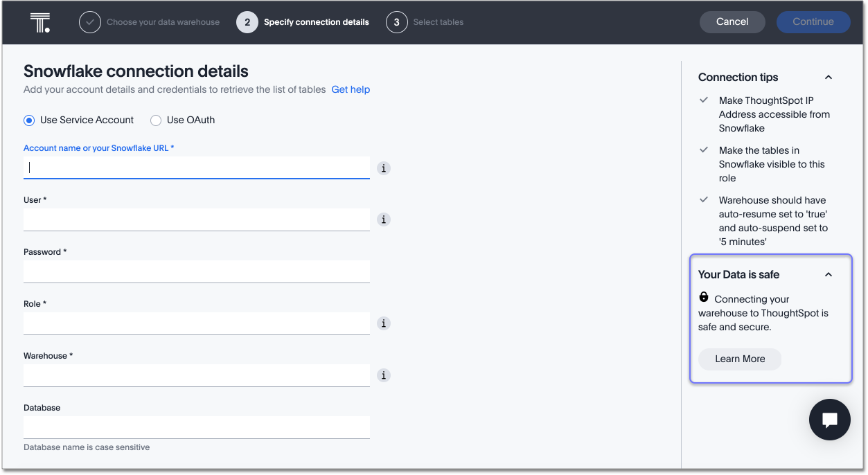Collapse the Connection tips panel
The width and height of the screenshot is (868, 475).
pos(828,77)
